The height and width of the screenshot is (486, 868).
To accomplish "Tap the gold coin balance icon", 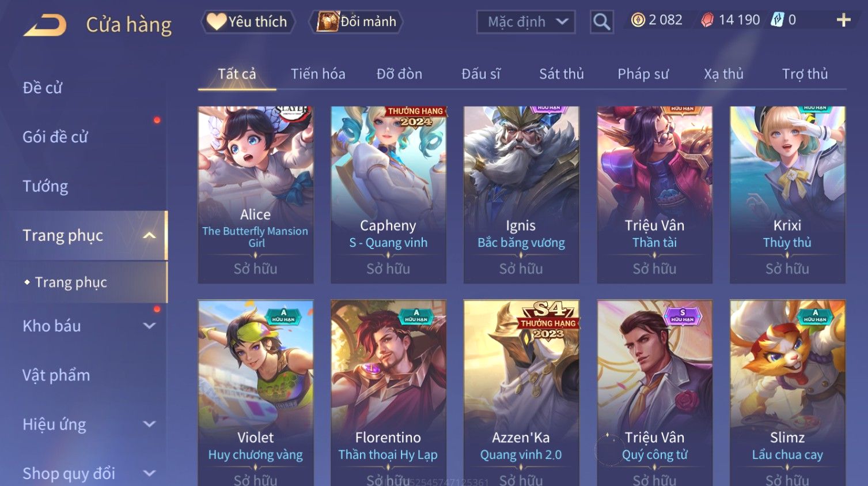I will tap(638, 20).
